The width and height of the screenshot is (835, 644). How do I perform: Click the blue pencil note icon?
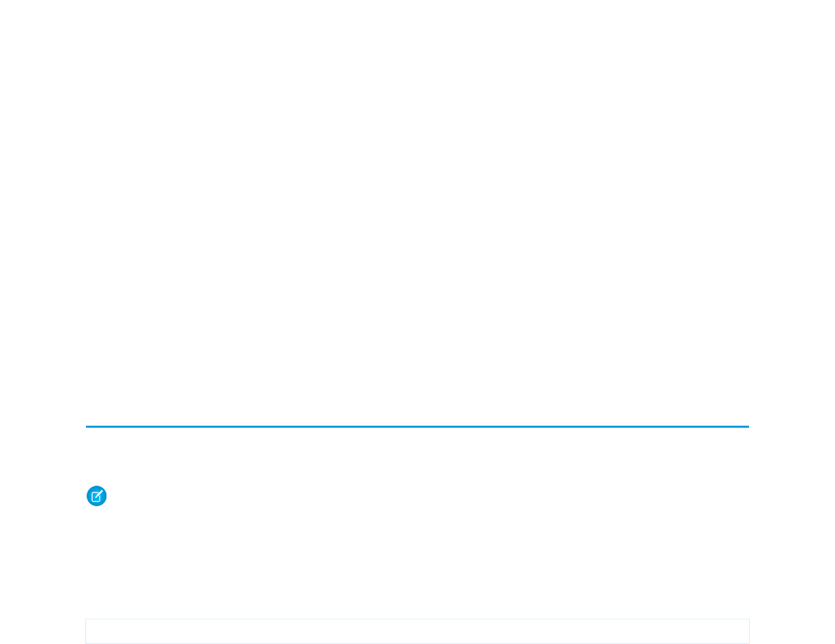(x=96, y=496)
